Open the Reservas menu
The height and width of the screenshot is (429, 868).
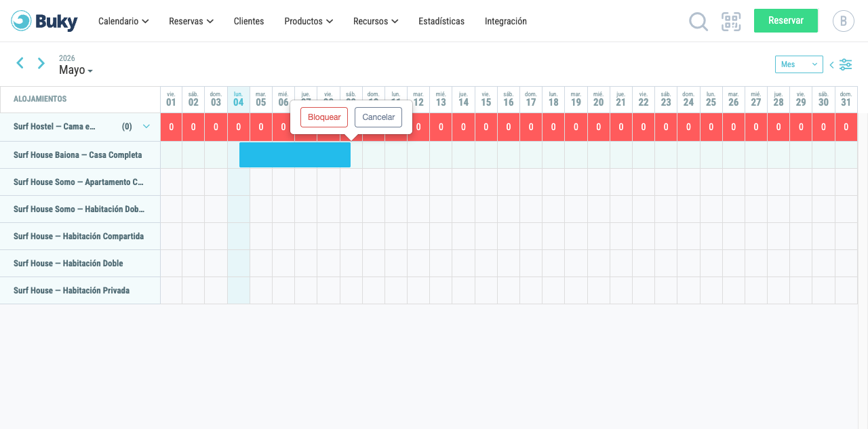pyautogui.click(x=191, y=21)
